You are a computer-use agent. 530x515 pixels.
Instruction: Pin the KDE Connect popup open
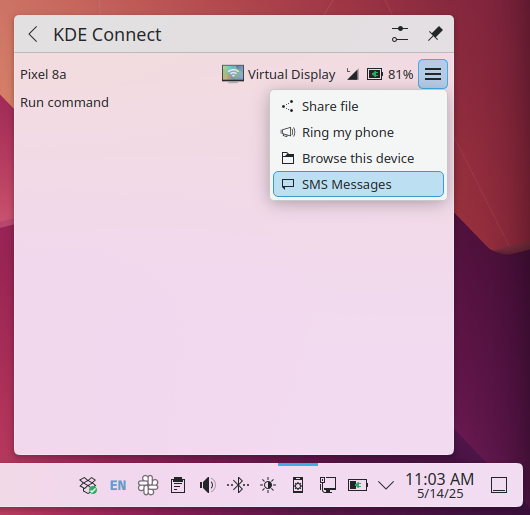click(435, 34)
